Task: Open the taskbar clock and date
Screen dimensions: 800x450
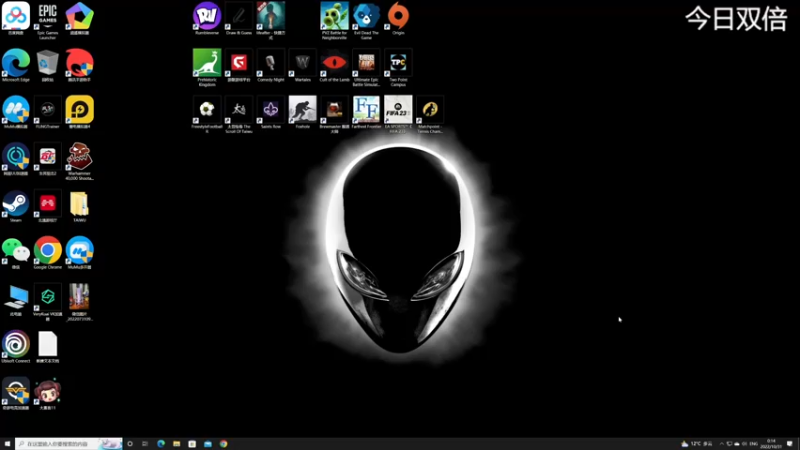Action: coord(771,444)
